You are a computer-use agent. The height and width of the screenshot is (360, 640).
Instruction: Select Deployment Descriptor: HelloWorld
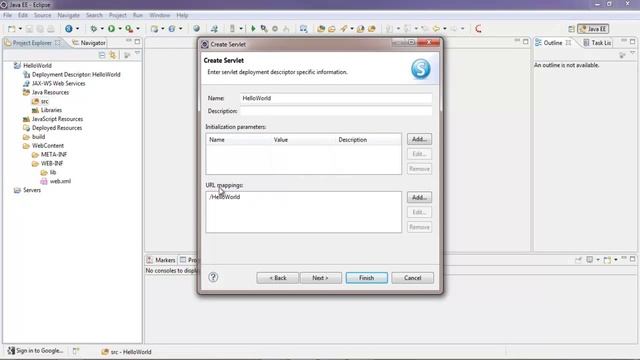[76, 75]
